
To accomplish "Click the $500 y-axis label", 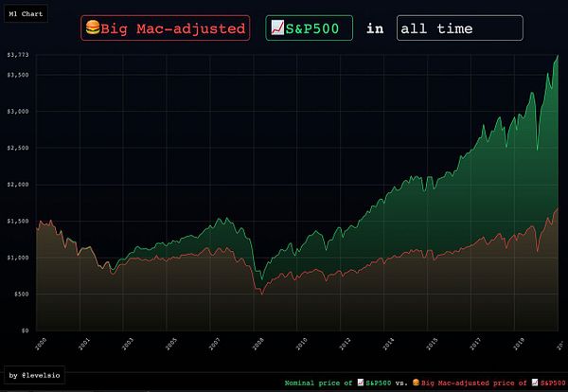I will click(x=22, y=294).
